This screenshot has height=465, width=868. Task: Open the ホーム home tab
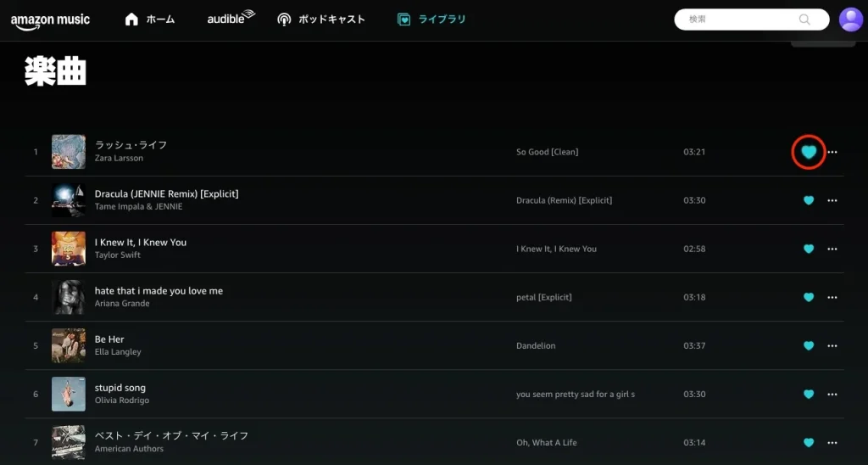coord(149,20)
